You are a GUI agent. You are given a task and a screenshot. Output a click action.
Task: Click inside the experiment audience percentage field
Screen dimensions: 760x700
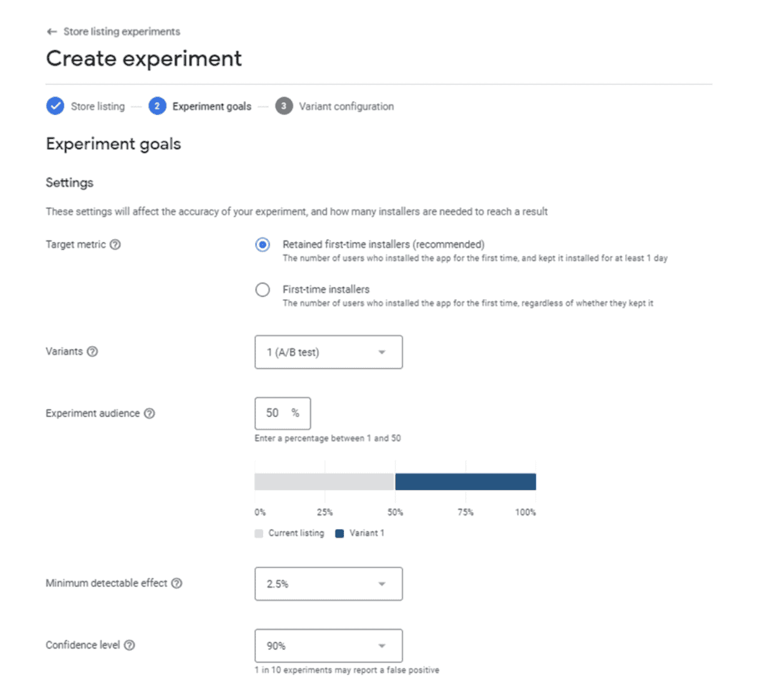point(281,413)
